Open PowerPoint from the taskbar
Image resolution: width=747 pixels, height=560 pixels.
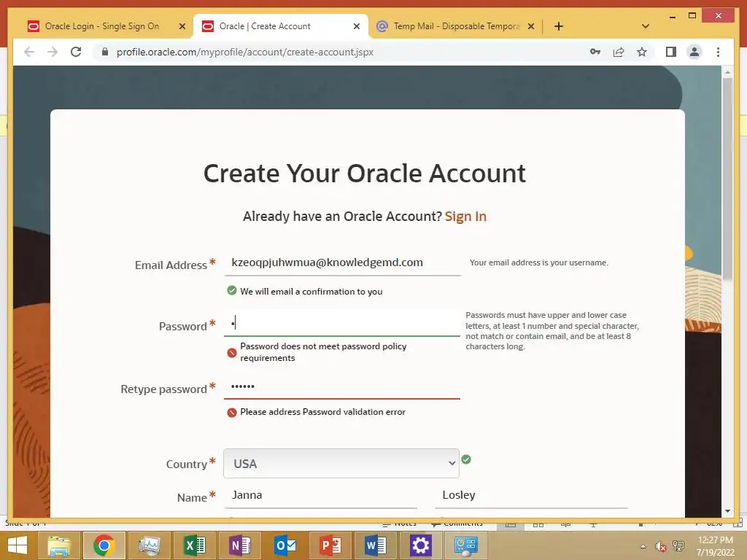click(330, 545)
